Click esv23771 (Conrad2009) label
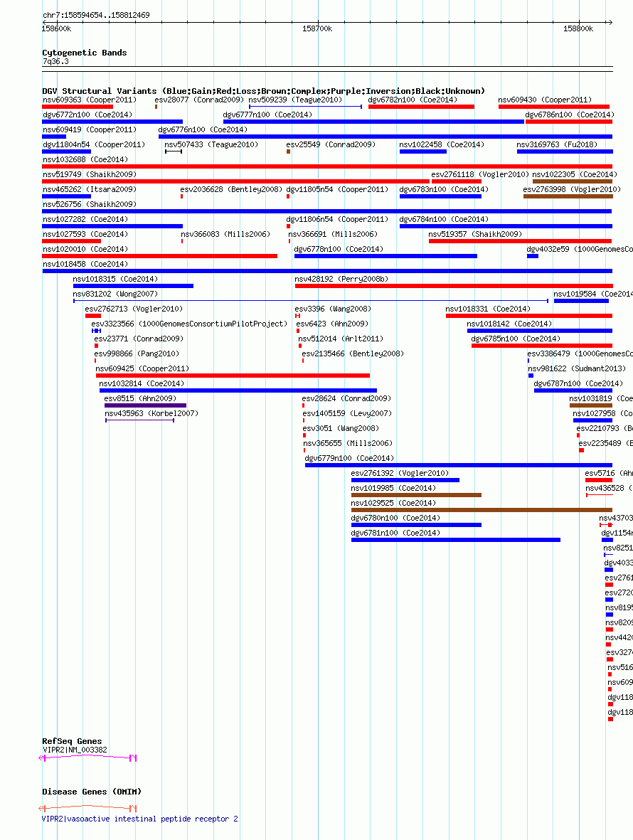633x840 pixels. point(139,340)
